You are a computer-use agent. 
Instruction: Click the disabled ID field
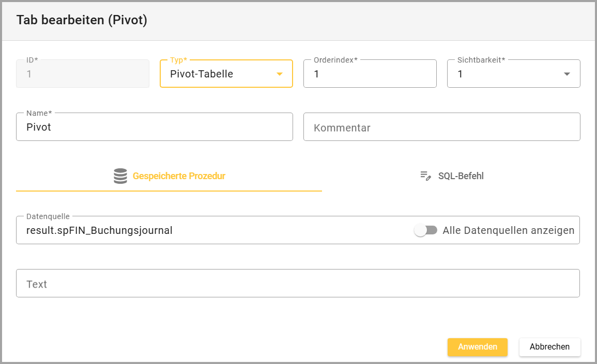coord(83,74)
